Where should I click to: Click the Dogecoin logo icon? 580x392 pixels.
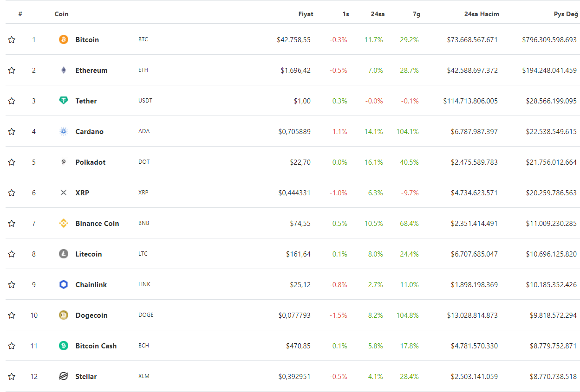[x=64, y=315]
